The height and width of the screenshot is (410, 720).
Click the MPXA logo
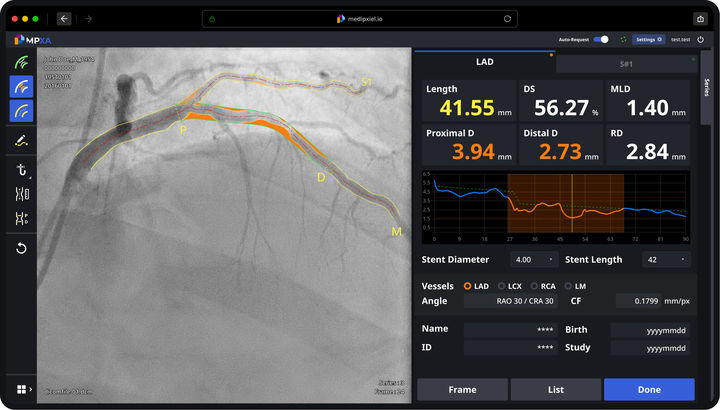(33, 40)
